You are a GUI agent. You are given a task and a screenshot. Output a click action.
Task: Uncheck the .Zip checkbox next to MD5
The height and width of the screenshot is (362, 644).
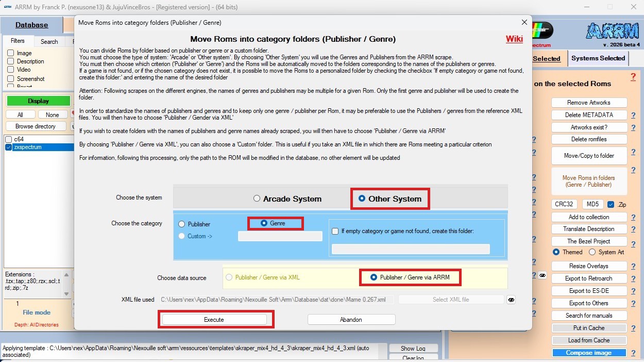pos(611,204)
